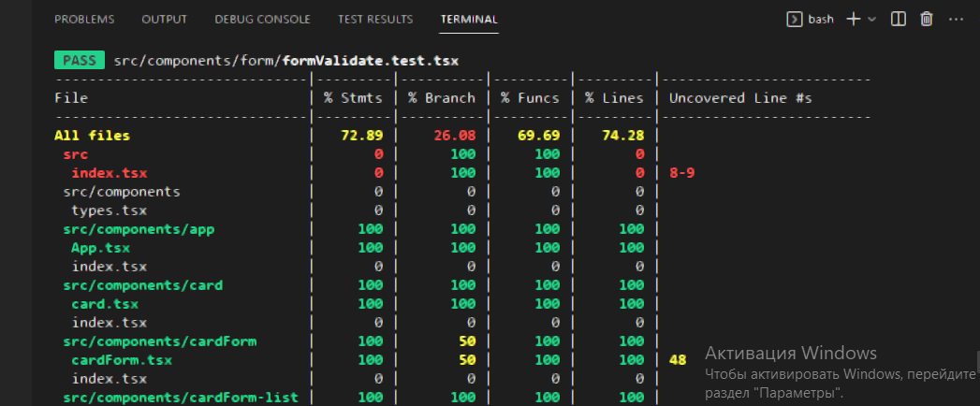Open more terminal actions ellipsis
Viewport: 980px width, 406px height.
click(957, 20)
